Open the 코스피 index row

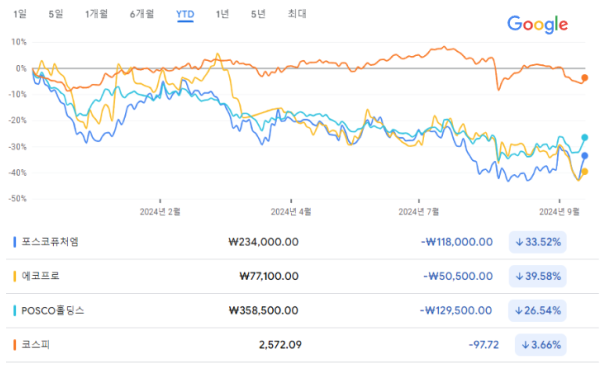302,344
